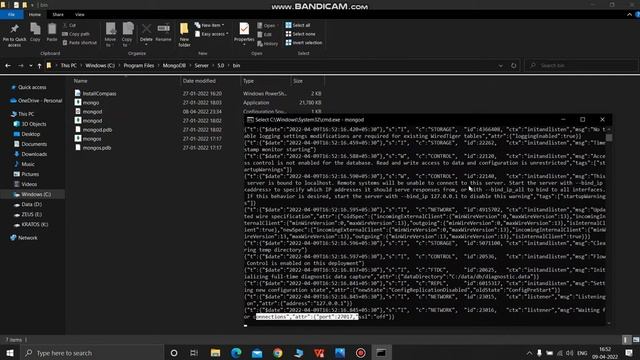Open file Properties from ribbon
Viewport: 640px width, 360px height.
[244, 33]
